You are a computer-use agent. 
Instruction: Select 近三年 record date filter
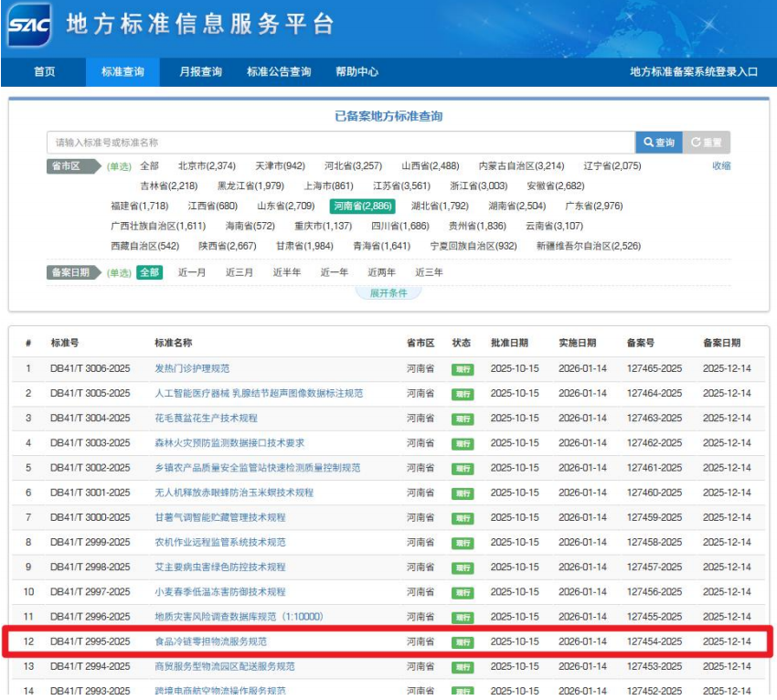point(429,272)
